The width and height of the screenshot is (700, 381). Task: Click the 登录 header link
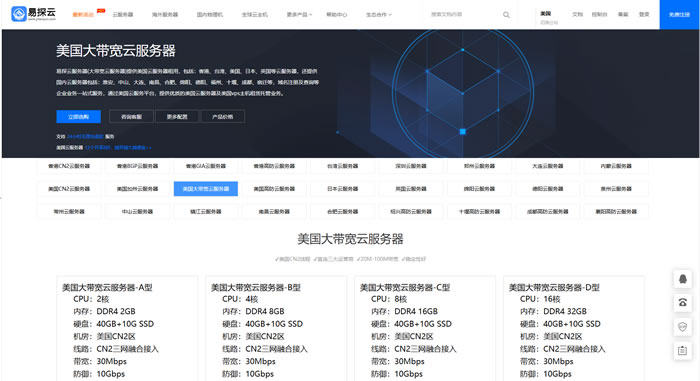pyautogui.click(x=644, y=14)
